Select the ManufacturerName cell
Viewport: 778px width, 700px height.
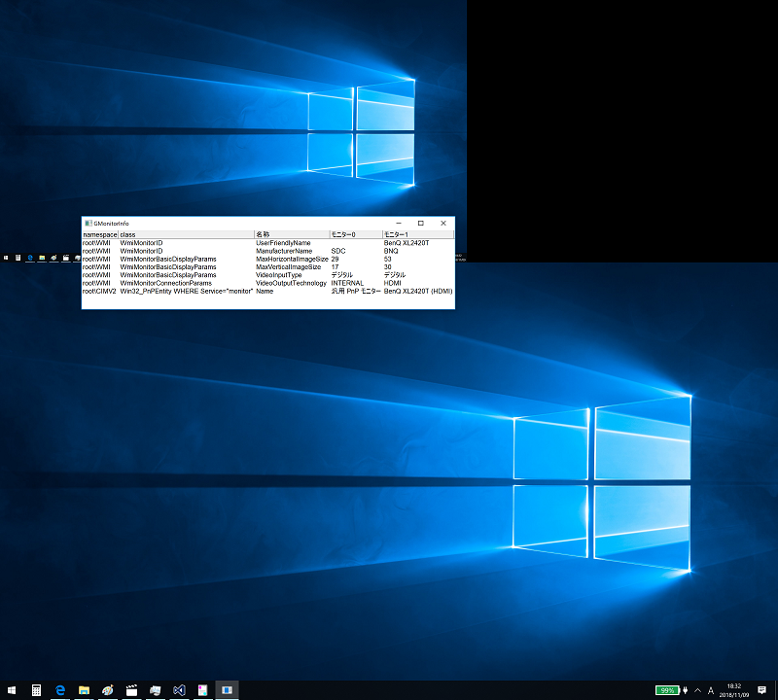coord(284,251)
